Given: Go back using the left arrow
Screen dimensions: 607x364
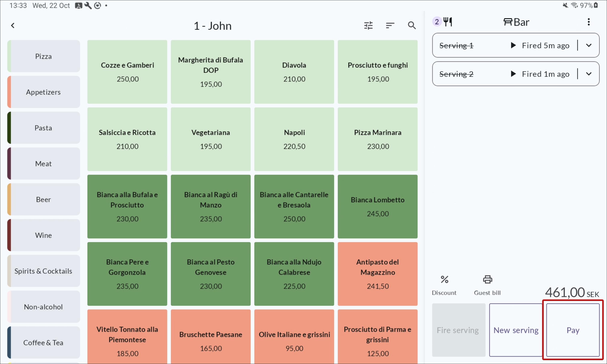Looking at the screenshot, I should (13, 25).
